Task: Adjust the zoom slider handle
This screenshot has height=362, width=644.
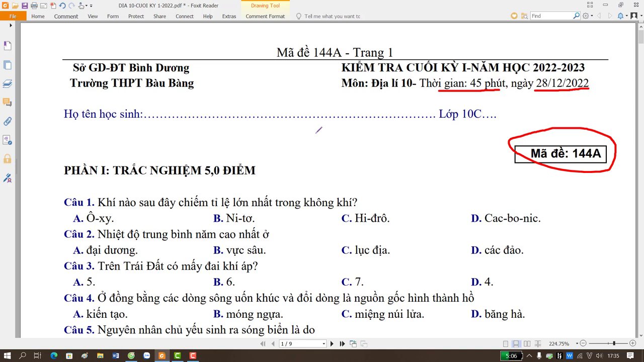Action: [614, 343]
